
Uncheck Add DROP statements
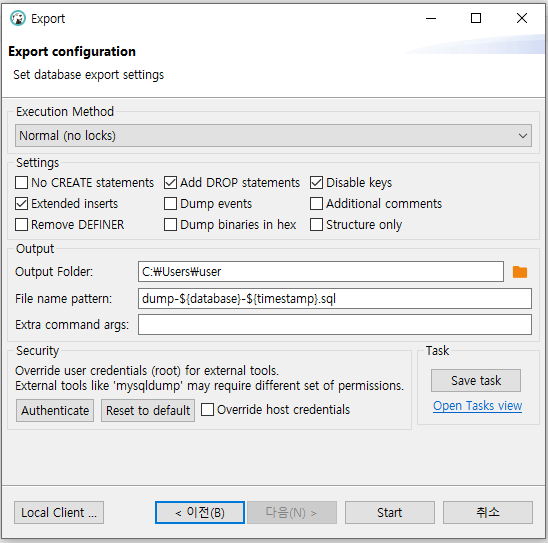170,182
